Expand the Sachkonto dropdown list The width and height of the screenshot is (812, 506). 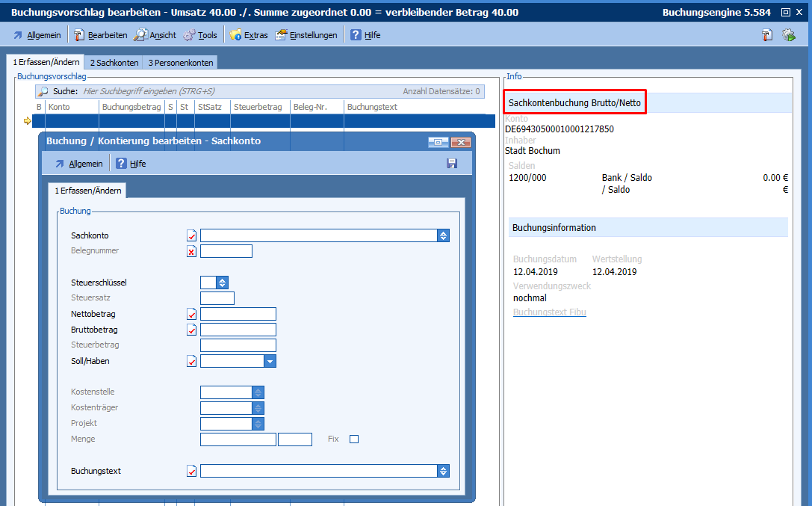point(443,235)
